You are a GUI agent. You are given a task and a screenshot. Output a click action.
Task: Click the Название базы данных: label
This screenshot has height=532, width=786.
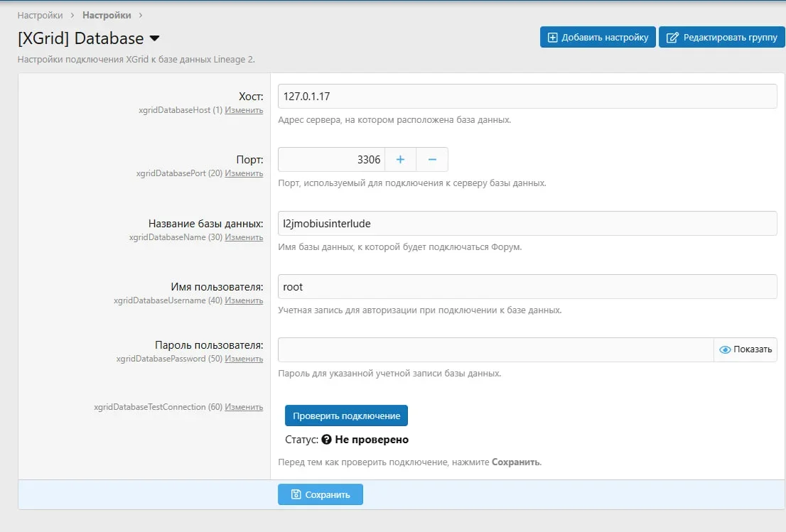(205, 224)
